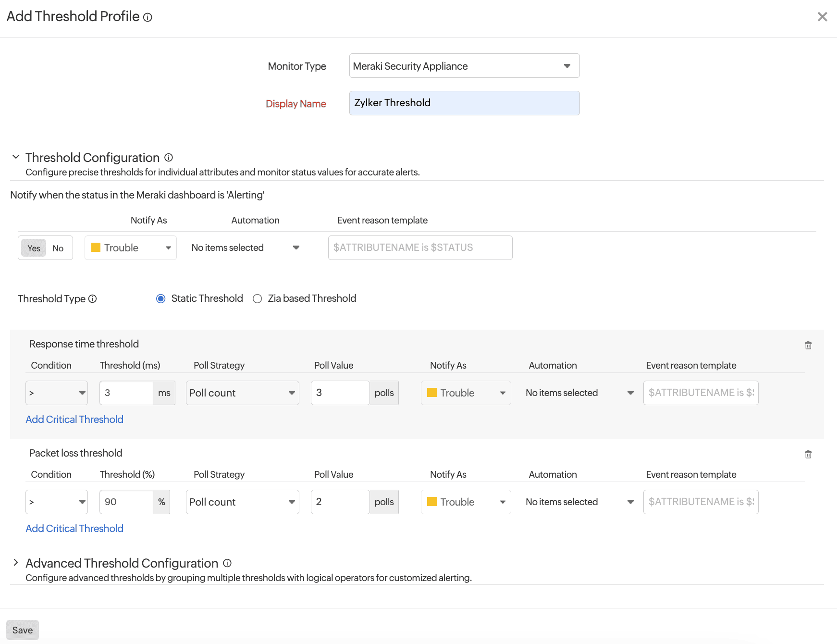Image resolution: width=837 pixels, height=644 pixels.
Task: Delete the Response time threshold row
Action: (808, 345)
